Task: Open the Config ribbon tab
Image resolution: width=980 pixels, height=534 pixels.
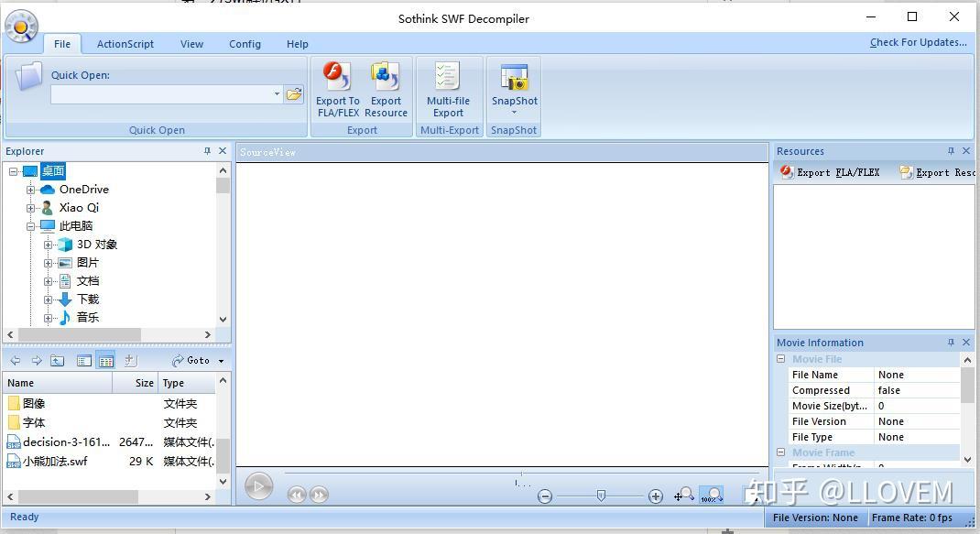Action: (245, 44)
